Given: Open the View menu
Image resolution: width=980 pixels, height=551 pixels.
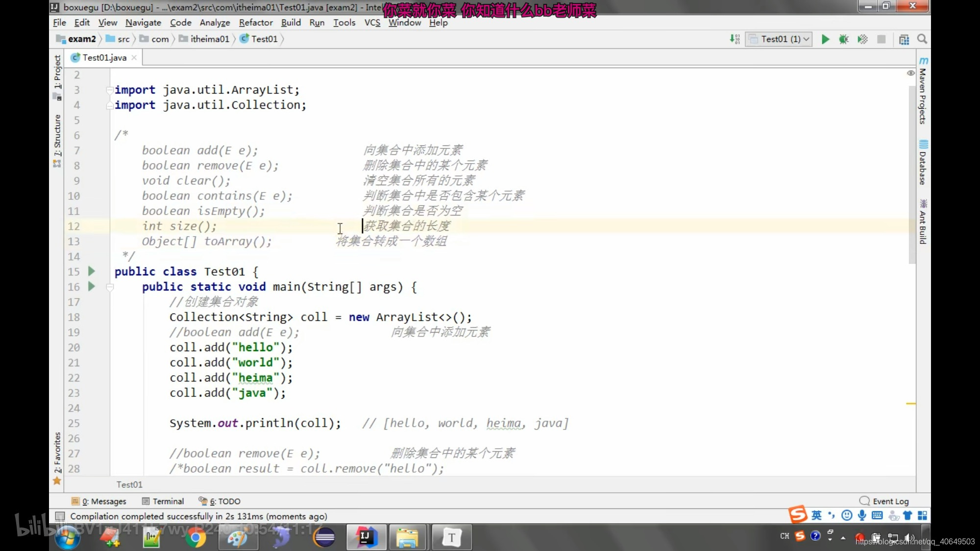Looking at the screenshot, I should pyautogui.click(x=107, y=23).
